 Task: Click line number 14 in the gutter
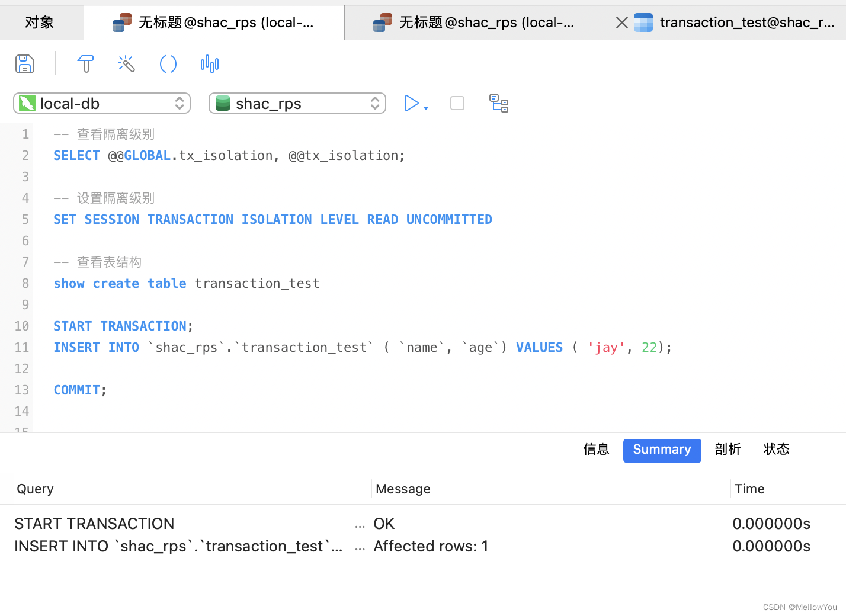click(21, 411)
